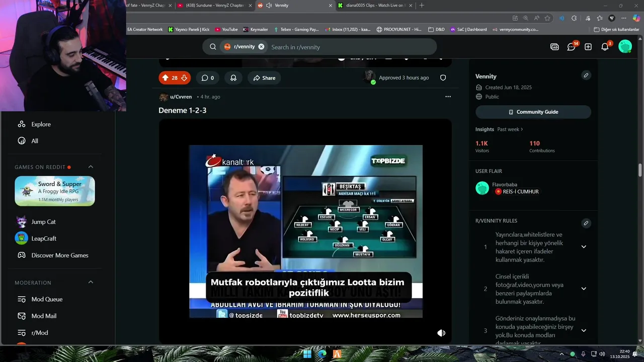
Task: Open the Keymailer bookmark
Action: [256, 29]
